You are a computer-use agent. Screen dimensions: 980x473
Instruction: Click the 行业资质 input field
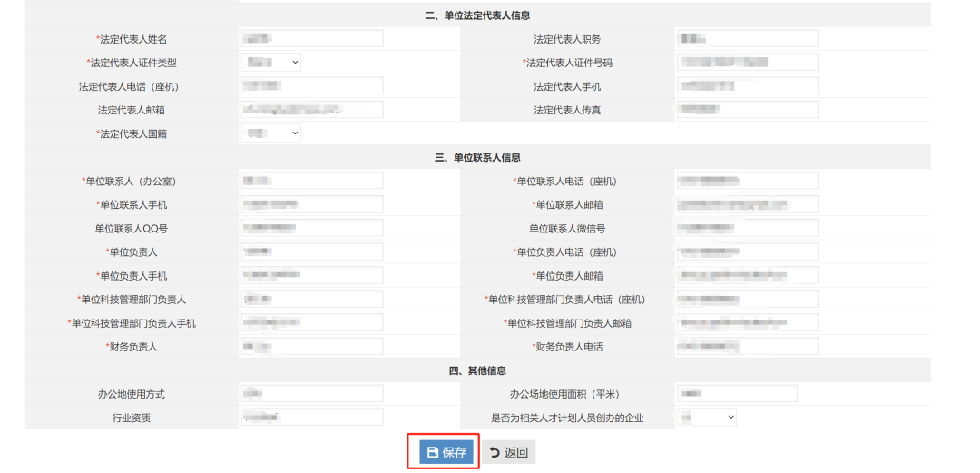coord(312,417)
